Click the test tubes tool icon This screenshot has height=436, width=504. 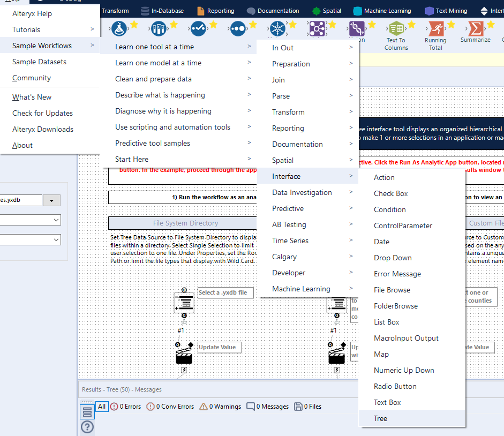pos(159,29)
